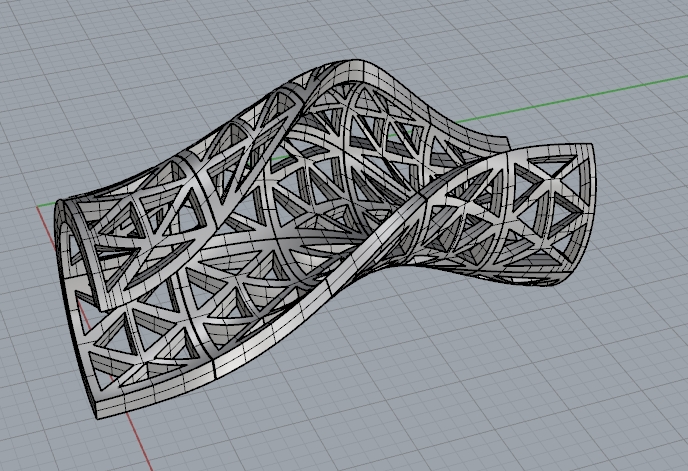The height and width of the screenshot is (471, 688).
Task: Click the origin where red and green axes meet
Action: click(47, 206)
